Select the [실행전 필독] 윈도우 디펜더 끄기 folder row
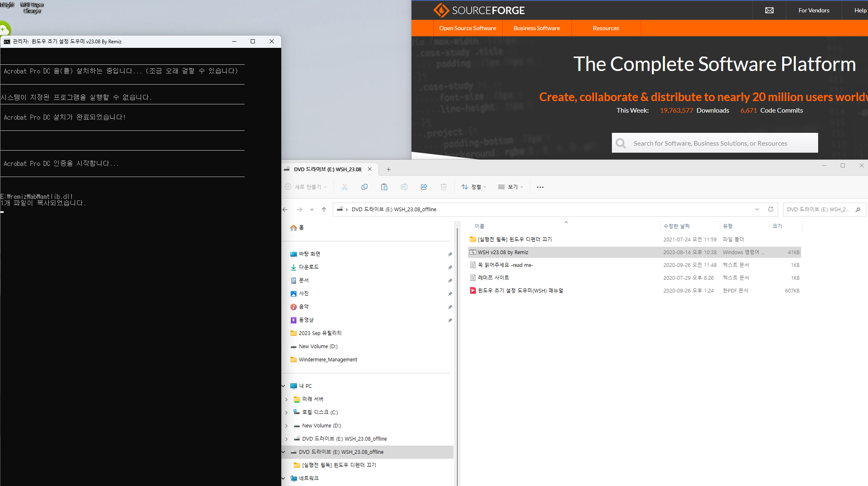Viewport: 868px width, 486px height. click(x=635, y=239)
